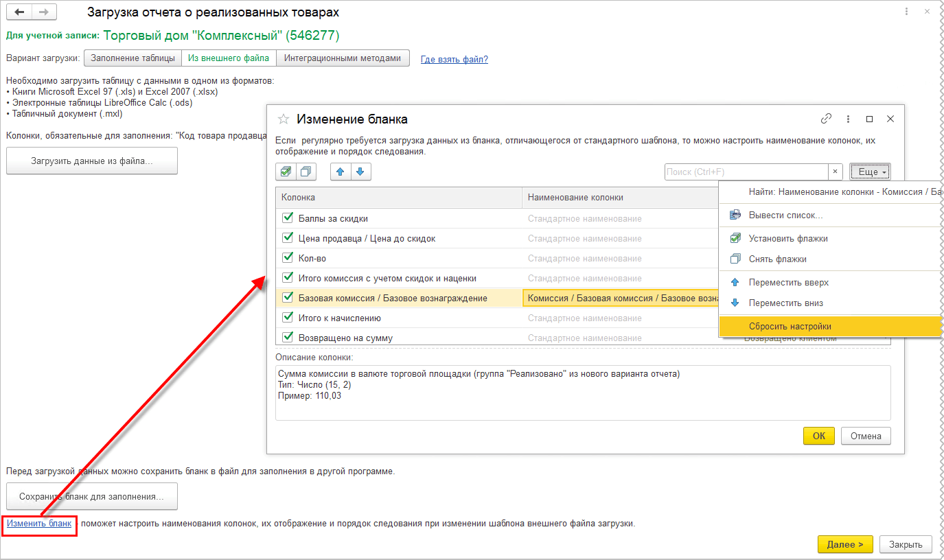Focus the "Поиск (Ctrl+F)" search field
Image resolution: width=944 pixels, height=560 pixels.
click(x=746, y=172)
